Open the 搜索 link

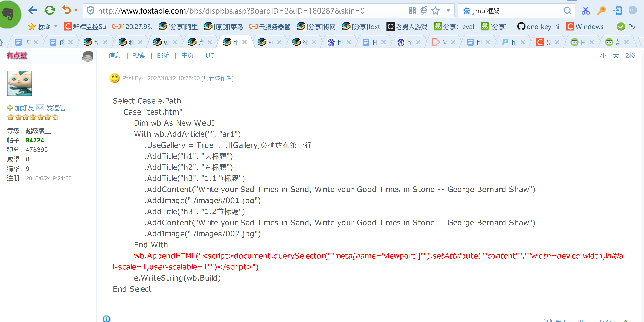[x=139, y=56]
